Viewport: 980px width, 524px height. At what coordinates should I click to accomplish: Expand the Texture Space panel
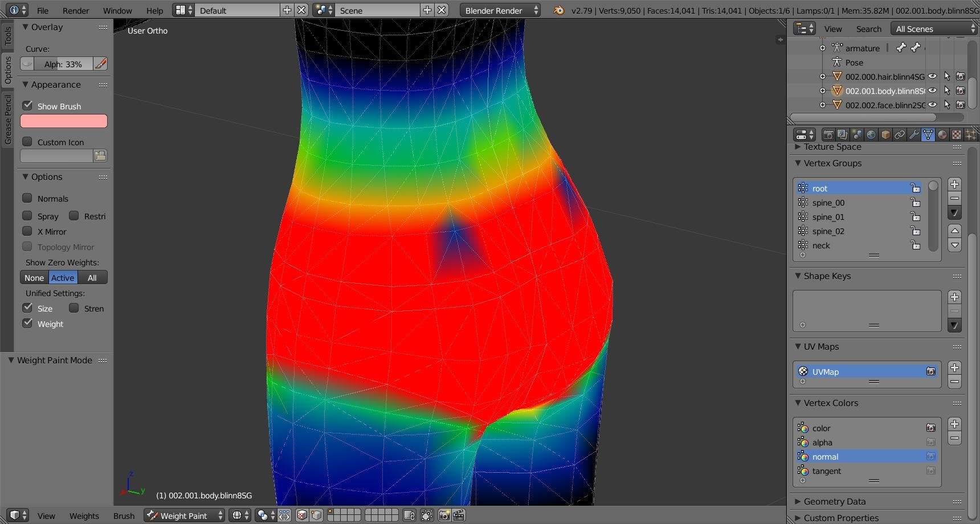click(x=798, y=147)
